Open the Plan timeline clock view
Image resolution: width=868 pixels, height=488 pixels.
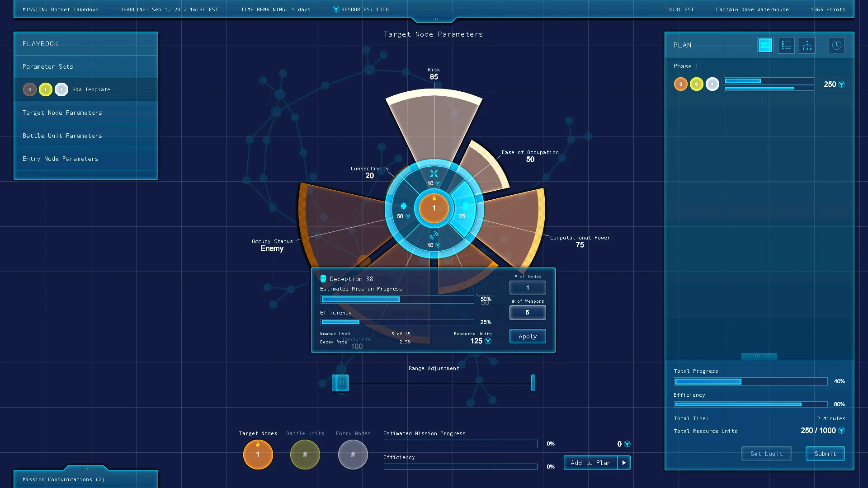[836, 45]
